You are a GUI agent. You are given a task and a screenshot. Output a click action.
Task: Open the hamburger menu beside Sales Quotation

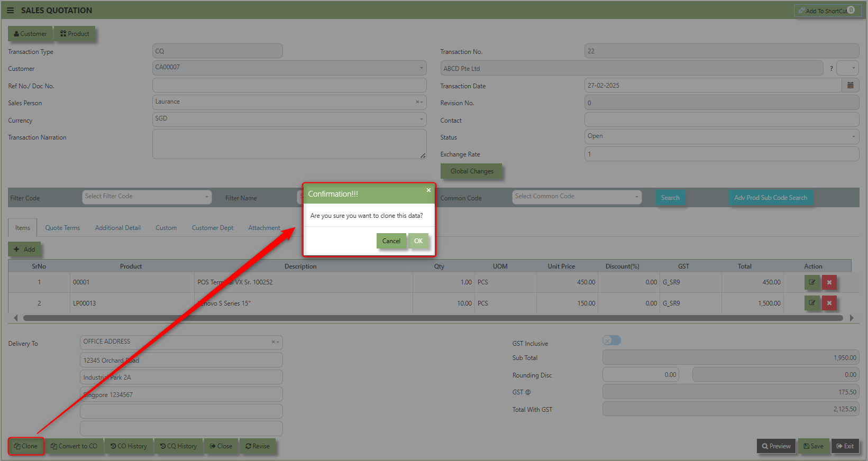(x=10, y=11)
